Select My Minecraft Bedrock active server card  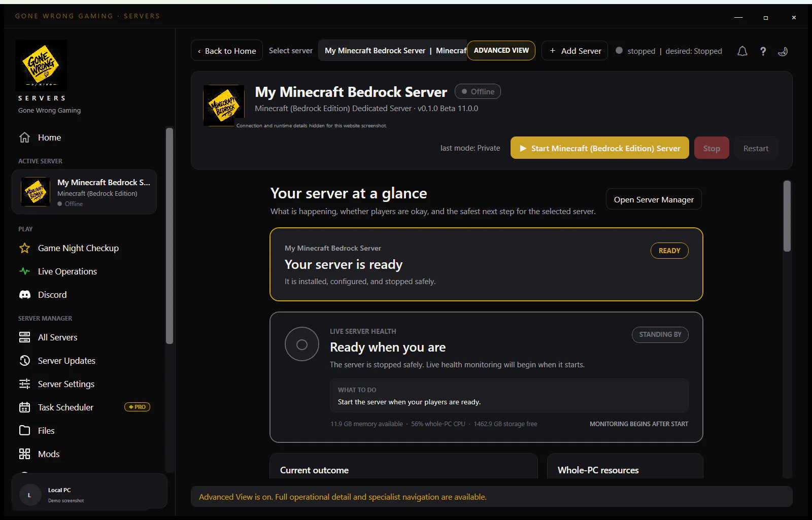tap(84, 192)
